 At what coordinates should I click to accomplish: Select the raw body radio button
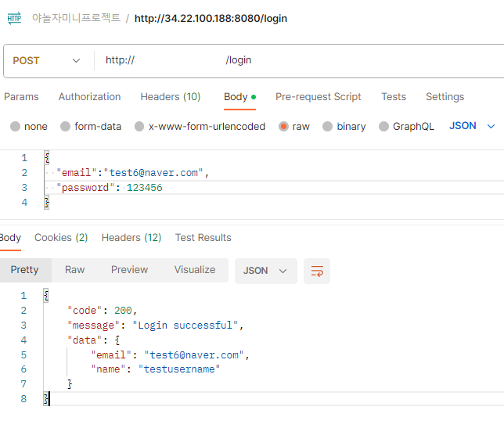tap(283, 126)
